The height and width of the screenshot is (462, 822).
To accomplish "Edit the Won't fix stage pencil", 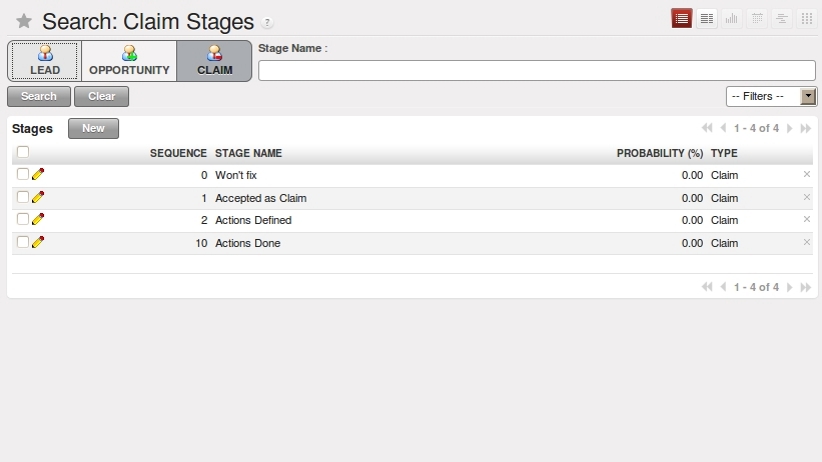I will click(38, 174).
